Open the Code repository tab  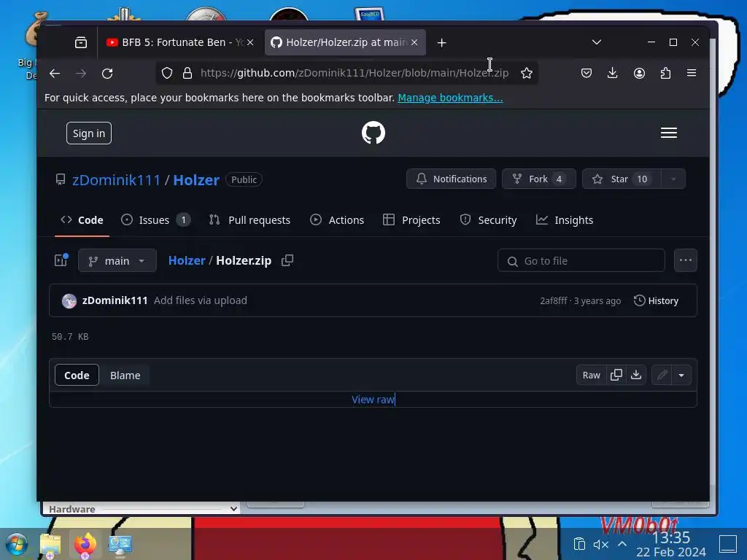coord(82,220)
